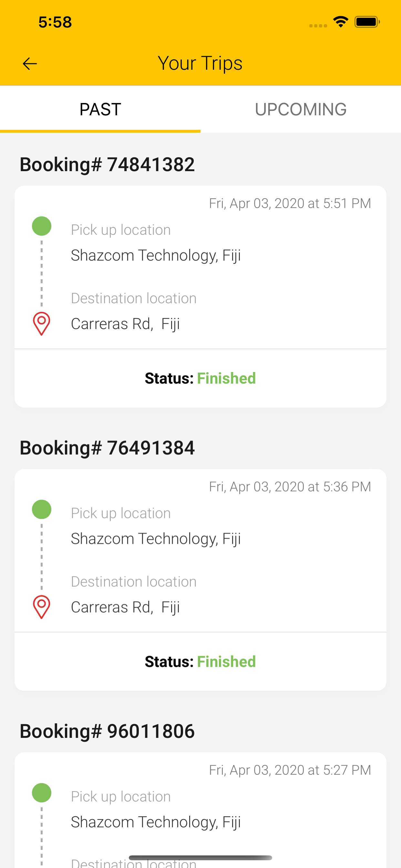This screenshot has width=401, height=868.
Task: Tap Your Trips title
Action: pos(200,63)
